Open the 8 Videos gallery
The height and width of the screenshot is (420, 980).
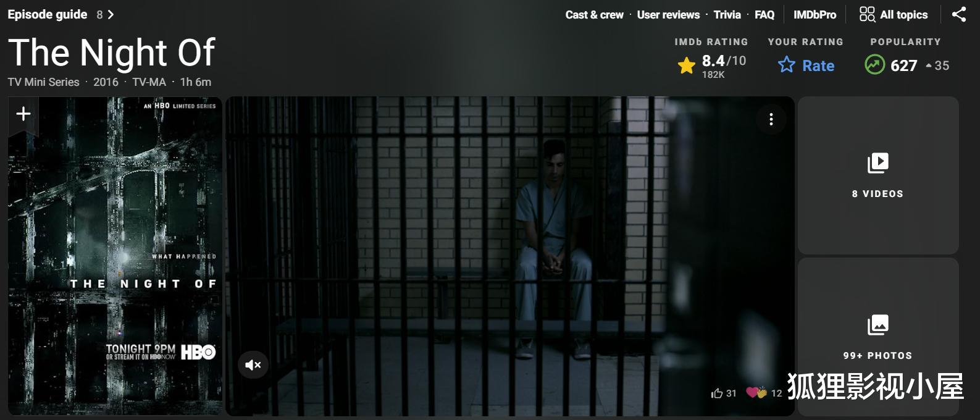pyautogui.click(x=877, y=175)
